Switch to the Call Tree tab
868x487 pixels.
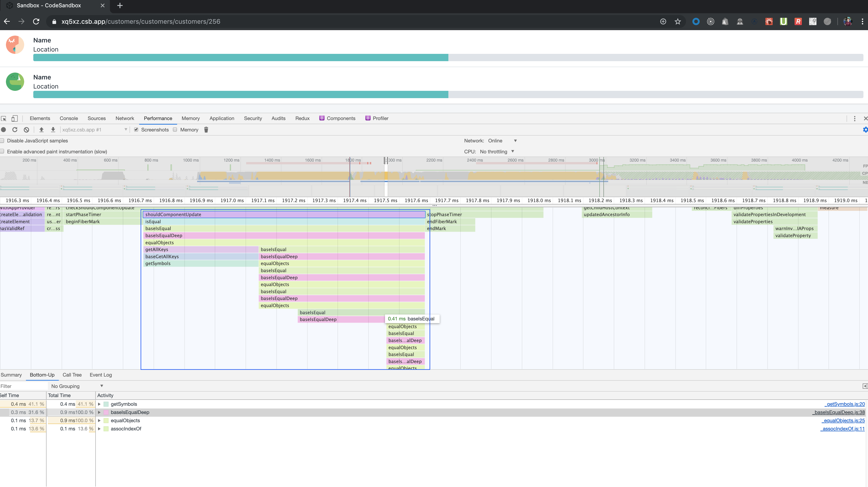click(x=72, y=375)
